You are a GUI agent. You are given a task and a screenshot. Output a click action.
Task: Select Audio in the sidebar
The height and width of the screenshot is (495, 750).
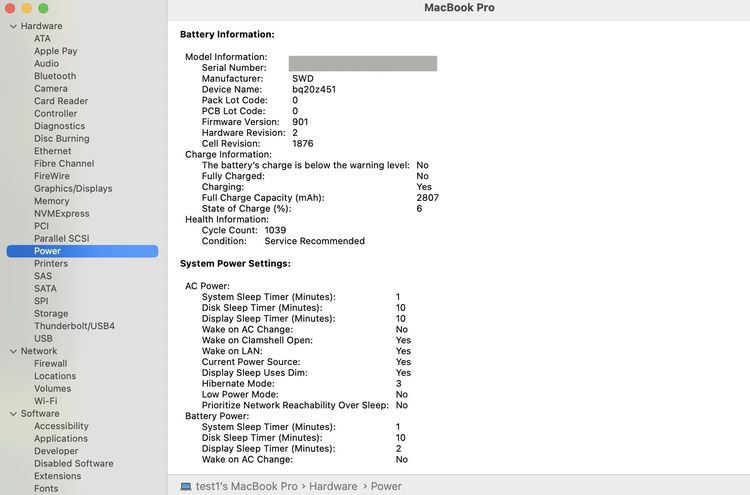(46, 63)
